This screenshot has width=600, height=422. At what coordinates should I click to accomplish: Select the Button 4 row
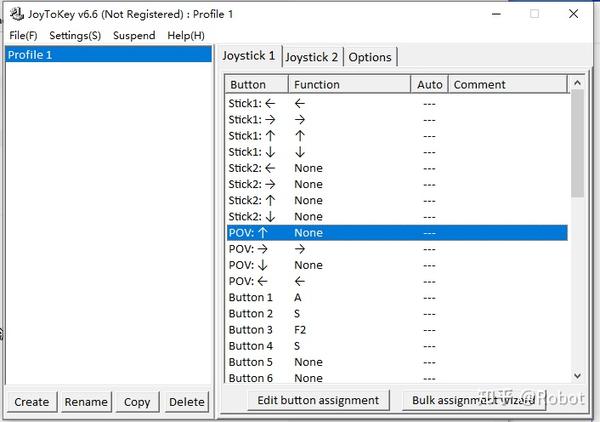point(397,346)
